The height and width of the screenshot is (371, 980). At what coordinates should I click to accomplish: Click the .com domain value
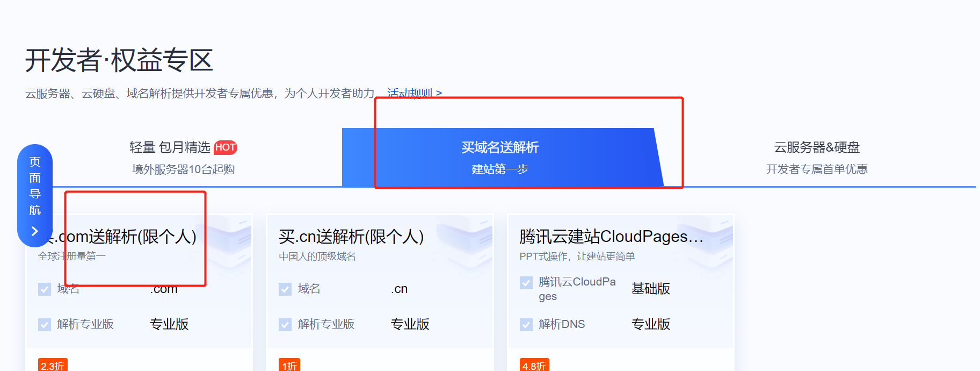click(x=164, y=289)
